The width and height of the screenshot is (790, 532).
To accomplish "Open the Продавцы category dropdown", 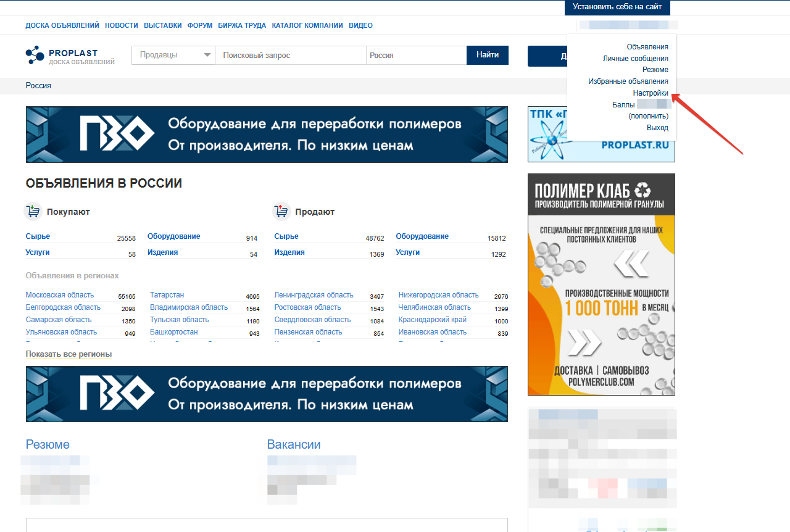I will [x=173, y=56].
